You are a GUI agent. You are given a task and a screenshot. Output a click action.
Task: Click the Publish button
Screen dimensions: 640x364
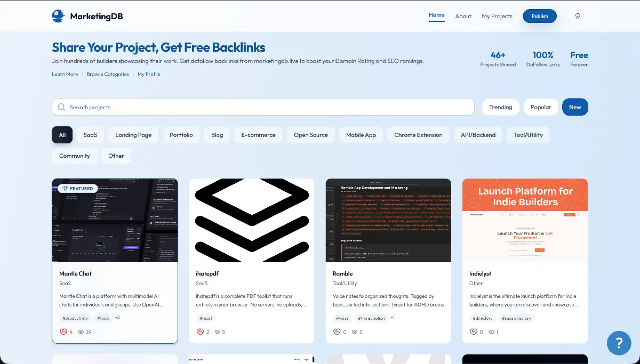[x=540, y=16]
